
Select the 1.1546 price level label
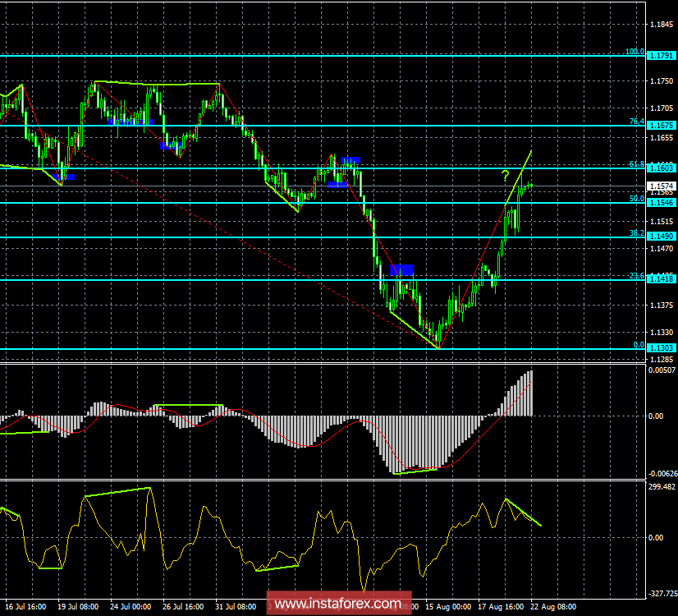tap(661, 202)
